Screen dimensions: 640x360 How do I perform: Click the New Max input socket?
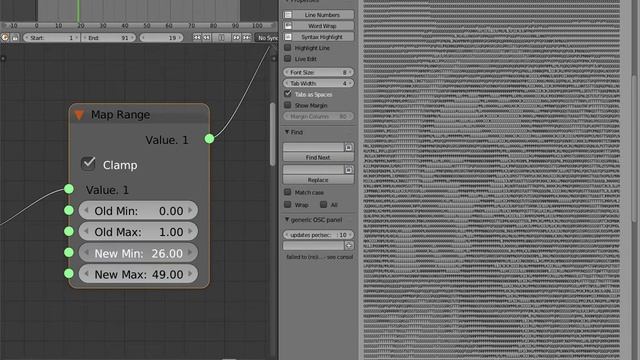click(x=69, y=273)
